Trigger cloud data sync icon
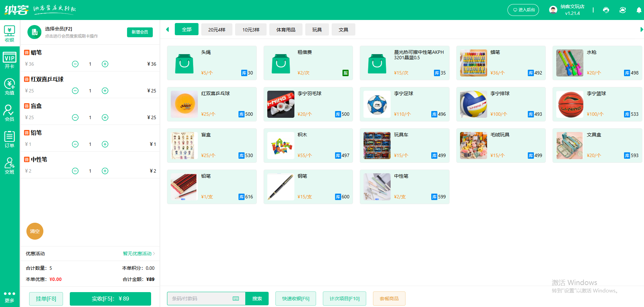644x307 pixels. click(x=623, y=10)
